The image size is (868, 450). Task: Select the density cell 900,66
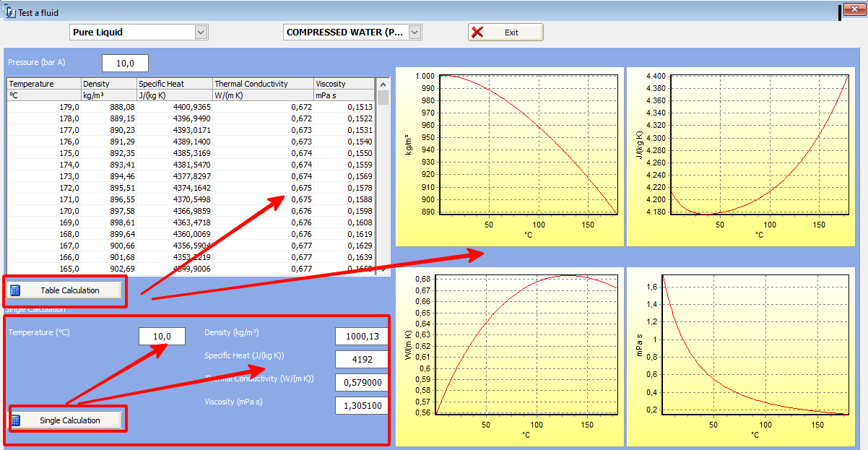[108, 246]
